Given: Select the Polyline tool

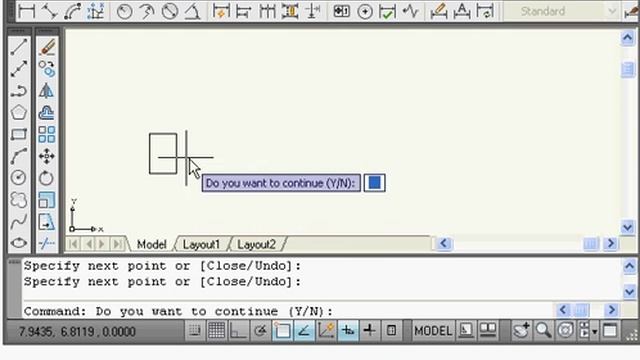Looking at the screenshot, I should pos(19,91).
